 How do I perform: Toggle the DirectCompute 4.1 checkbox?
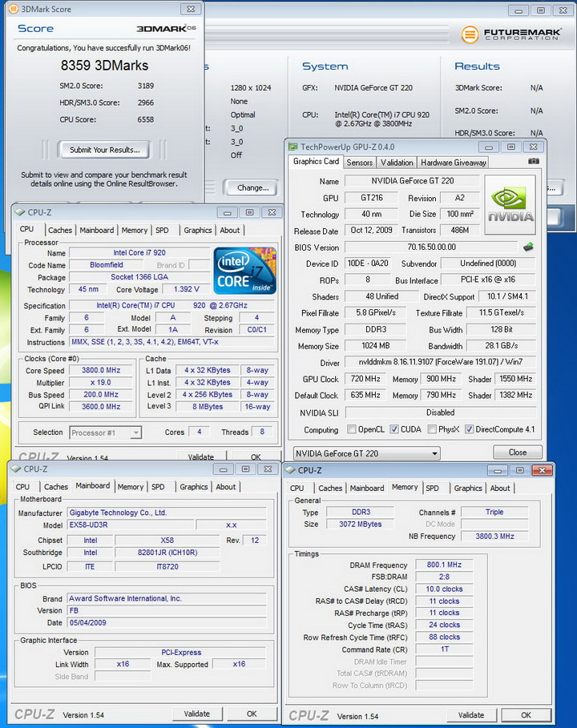click(470, 429)
